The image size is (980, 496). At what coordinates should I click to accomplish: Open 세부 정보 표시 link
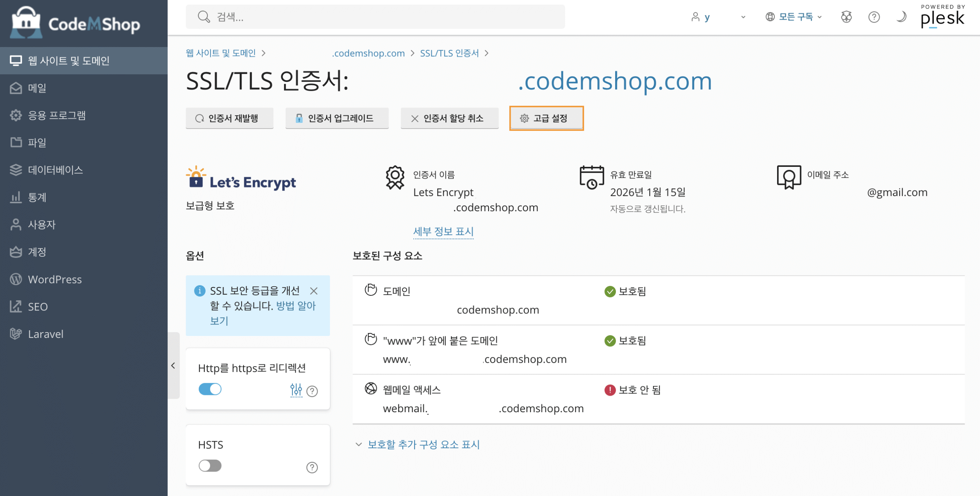pyautogui.click(x=443, y=232)
